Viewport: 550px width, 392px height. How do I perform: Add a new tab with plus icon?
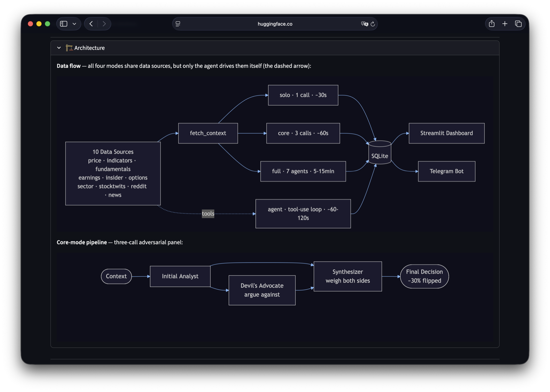tap(505, 24)
